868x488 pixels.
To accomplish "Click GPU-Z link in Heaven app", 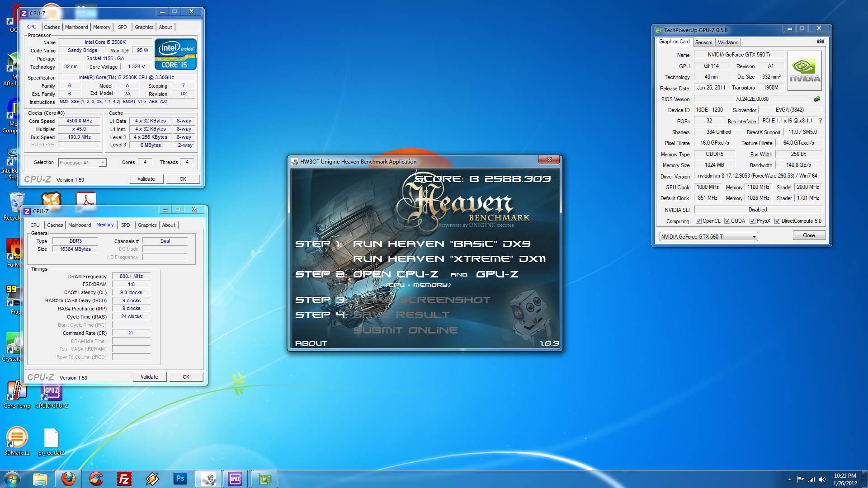I will click(x=497, y=274).
